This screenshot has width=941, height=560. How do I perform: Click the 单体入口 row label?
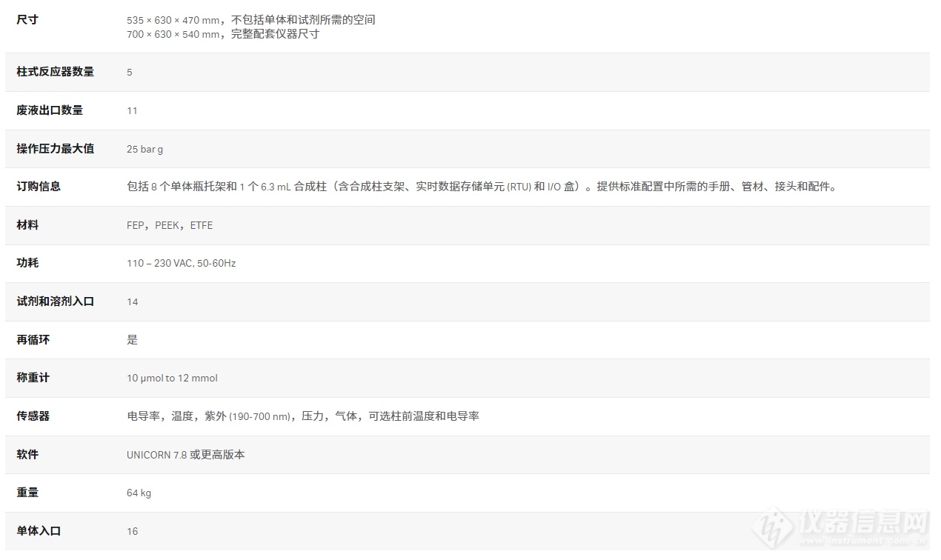click(x=39, y=531)
